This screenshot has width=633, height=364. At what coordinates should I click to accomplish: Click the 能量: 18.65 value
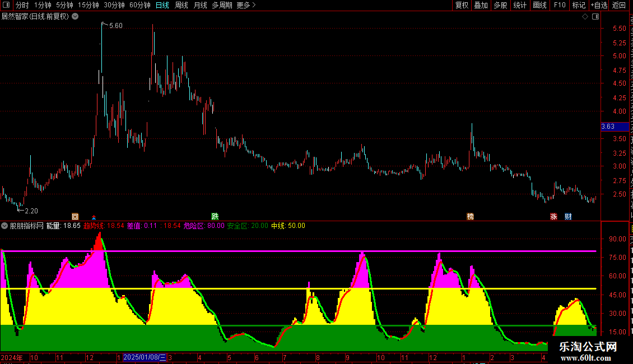[63, 226]
